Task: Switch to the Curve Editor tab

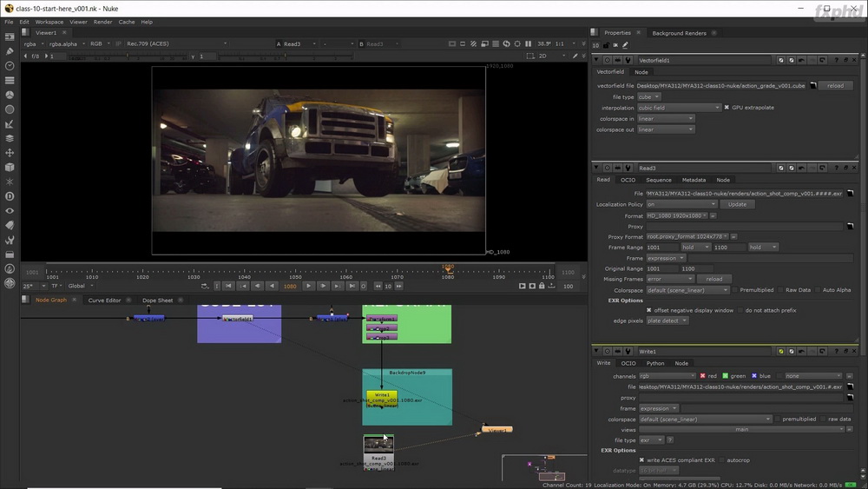Action: pyautogui.click(x=104, y=301)
